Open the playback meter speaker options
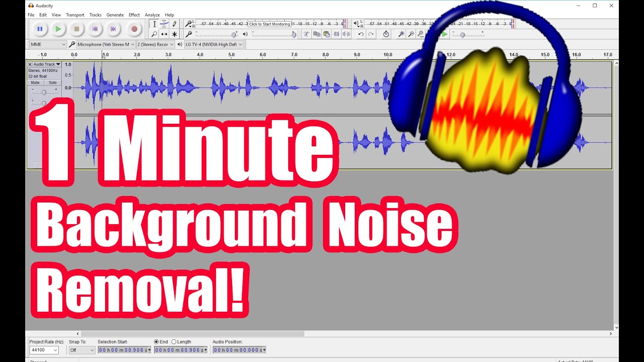 356,24
